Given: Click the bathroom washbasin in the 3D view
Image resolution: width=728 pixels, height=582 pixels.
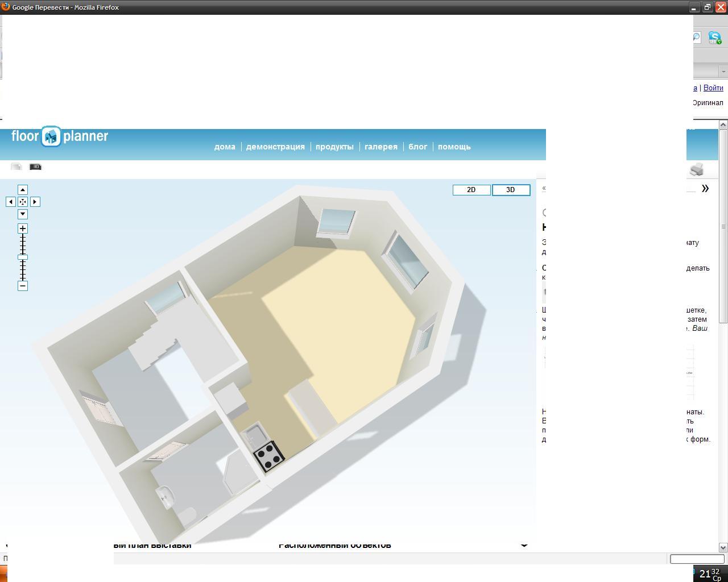Looking at the screenshot, I should (165, 496).
